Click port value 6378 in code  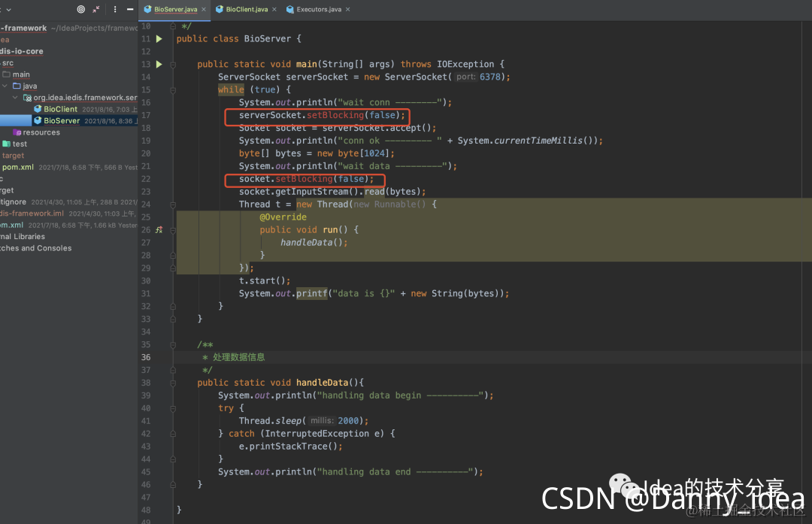tap(490, 77)
